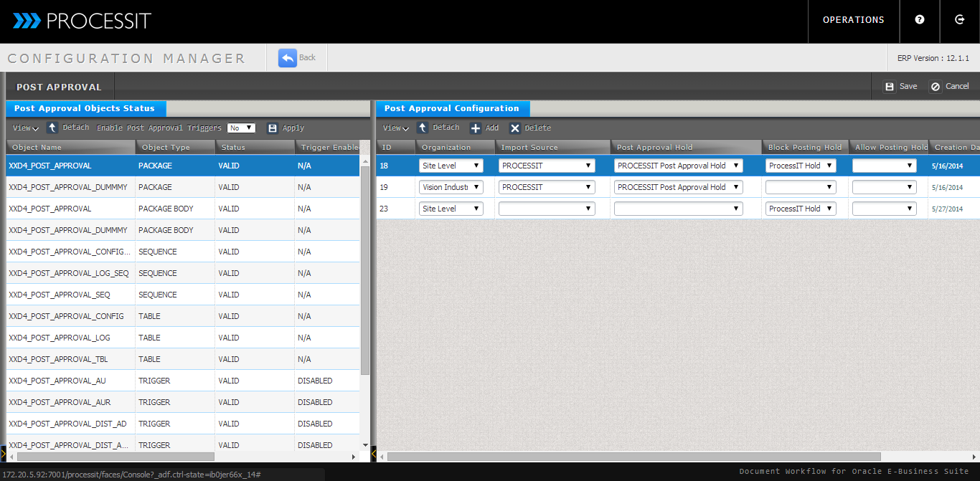Open the help question mark icon
The image size is (980, 481).
(x=920, y=20)
